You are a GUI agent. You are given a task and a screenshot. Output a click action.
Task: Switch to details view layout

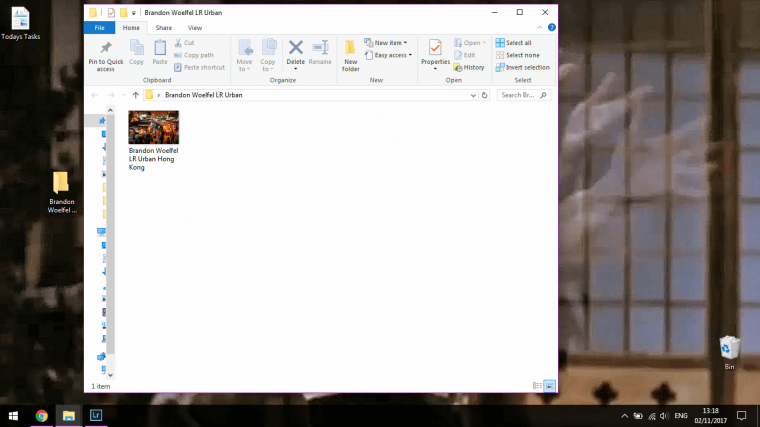click(537, 386)
